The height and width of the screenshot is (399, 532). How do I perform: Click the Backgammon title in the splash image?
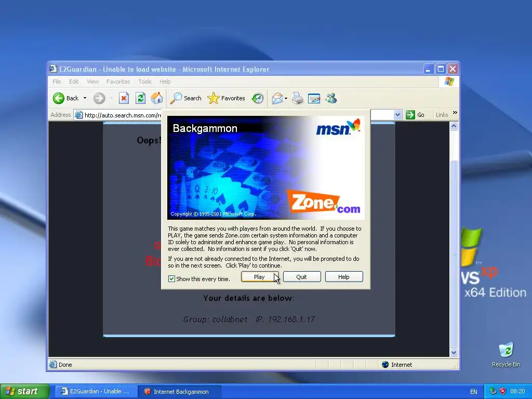click(205, 128)
